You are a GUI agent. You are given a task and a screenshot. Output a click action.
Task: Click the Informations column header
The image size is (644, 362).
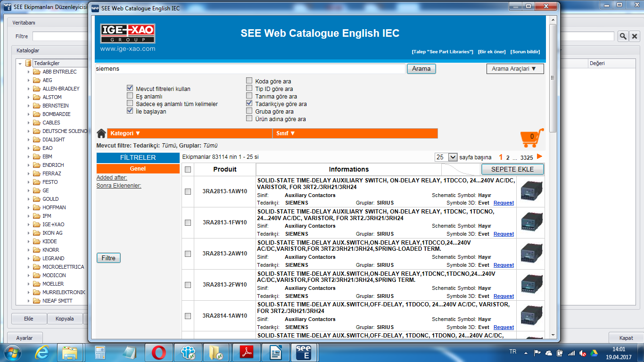349,169
